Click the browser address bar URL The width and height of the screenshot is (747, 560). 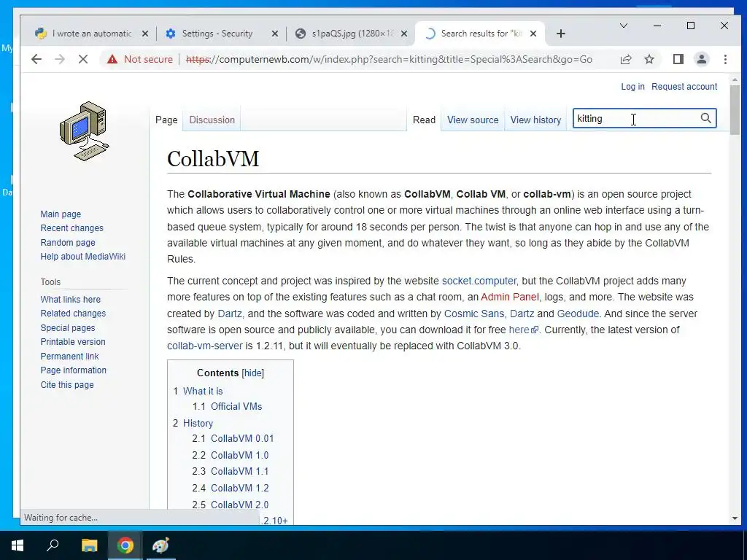point(389,59)
